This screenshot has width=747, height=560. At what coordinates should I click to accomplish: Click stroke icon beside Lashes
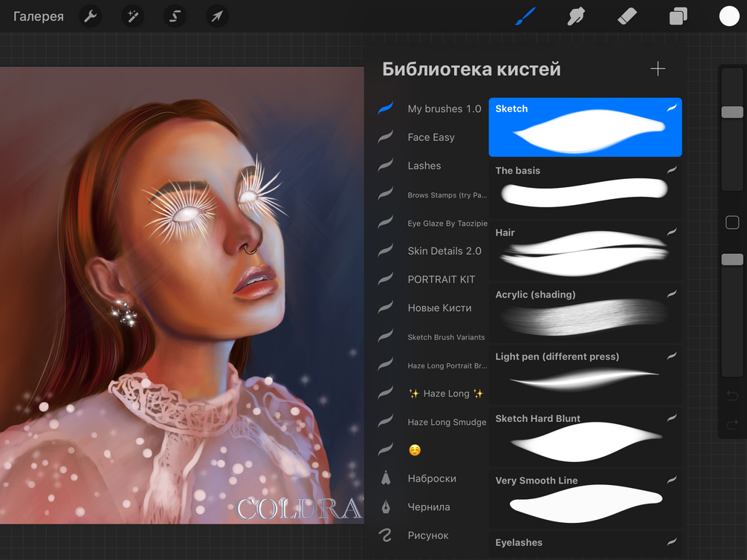[386, 165]
